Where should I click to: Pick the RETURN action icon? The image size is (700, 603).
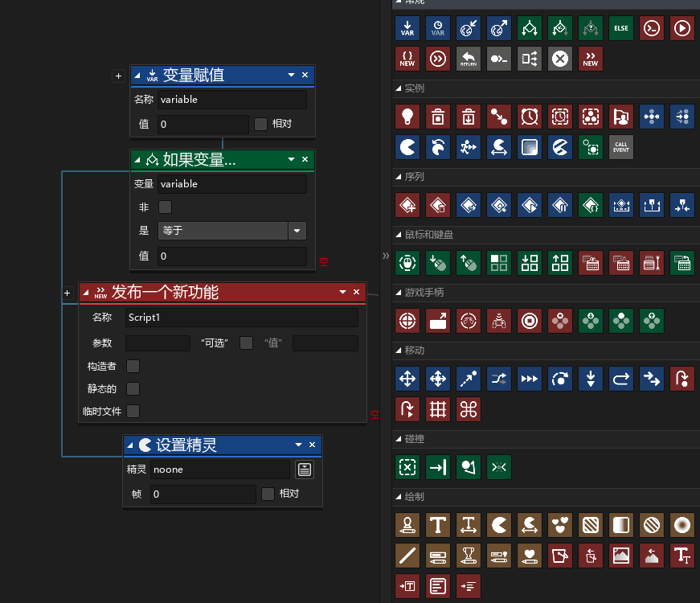(x=469, y=59)
